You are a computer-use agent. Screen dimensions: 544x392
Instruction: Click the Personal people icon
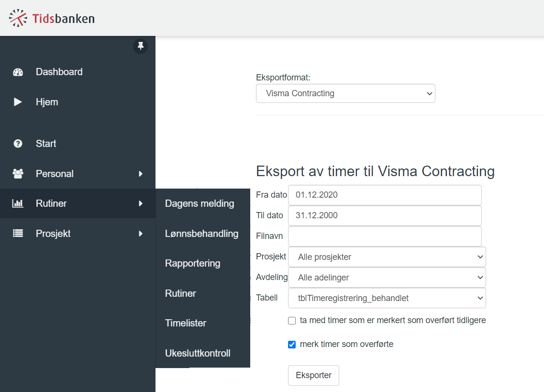[x=18, y=174]
